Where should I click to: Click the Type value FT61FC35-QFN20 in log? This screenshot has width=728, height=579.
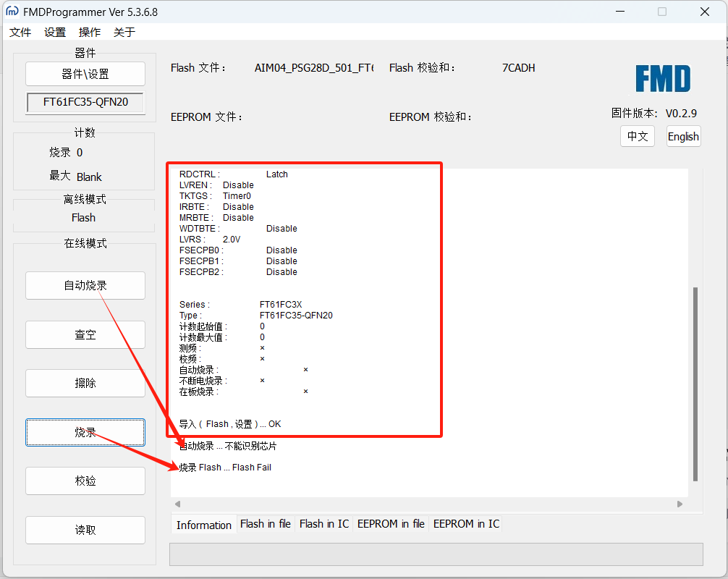pyautogui.click(x=296, y=316)
